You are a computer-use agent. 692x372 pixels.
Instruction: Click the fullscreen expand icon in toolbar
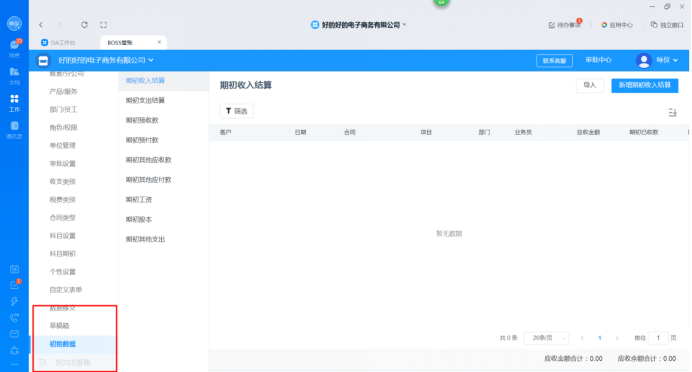click(103, 25)
